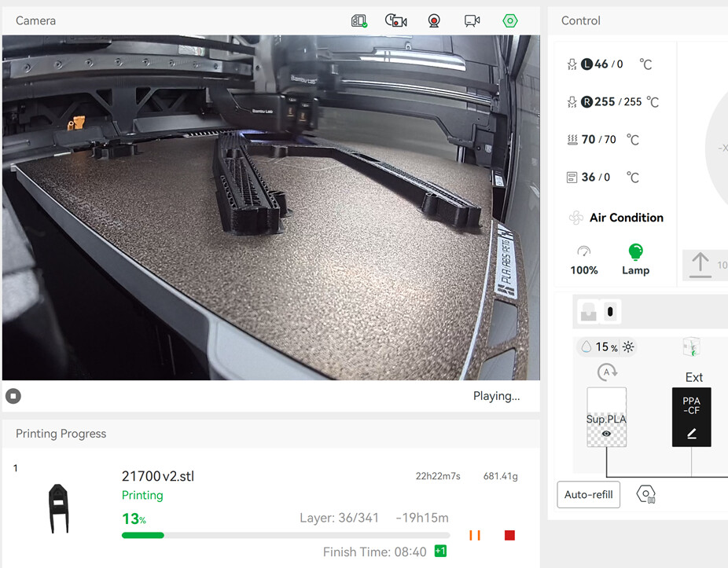Pause the current print job
The image size is (728, 568).
pyautogui.click(x=475, y=535)
